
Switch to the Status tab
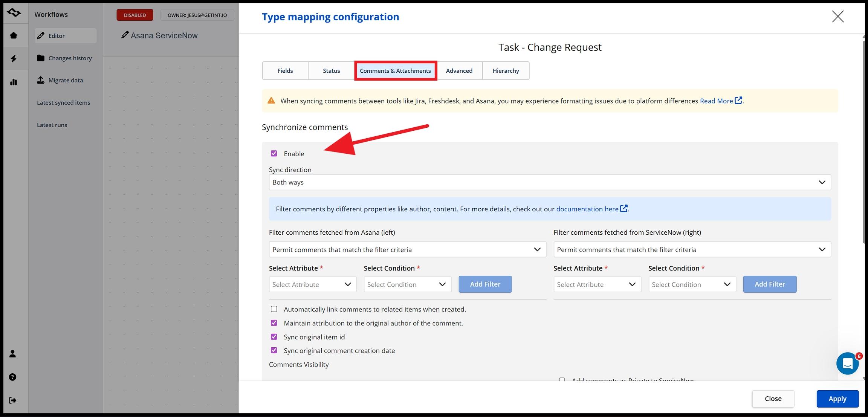(332, 71)
